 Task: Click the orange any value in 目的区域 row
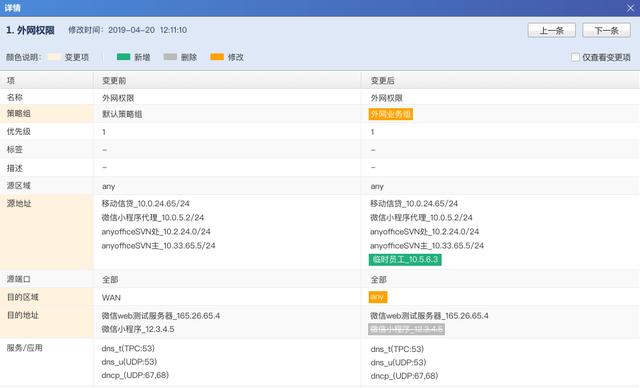378,297
